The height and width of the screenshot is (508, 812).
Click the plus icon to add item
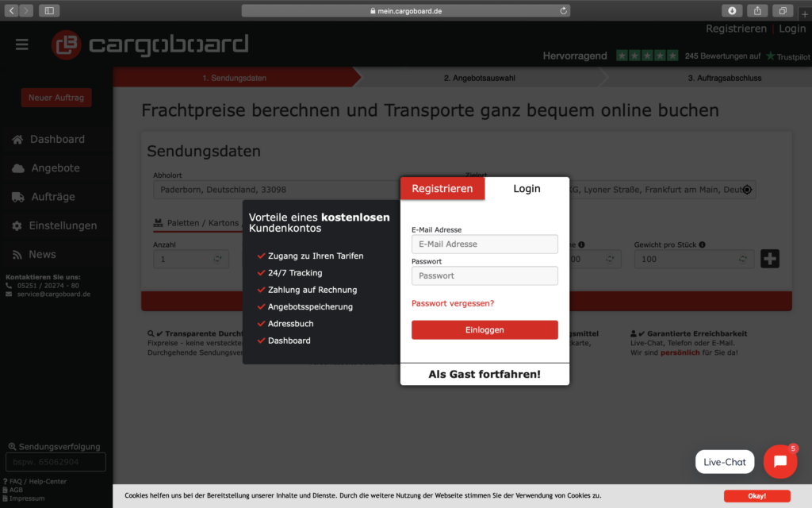769,259
